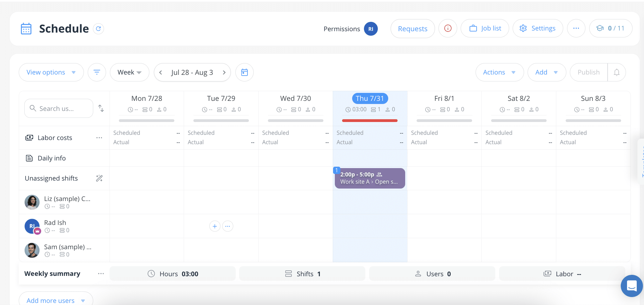The image size is (644, 305).
Task: Select the Sun 8/3 day header
Action: click(593, 98)
